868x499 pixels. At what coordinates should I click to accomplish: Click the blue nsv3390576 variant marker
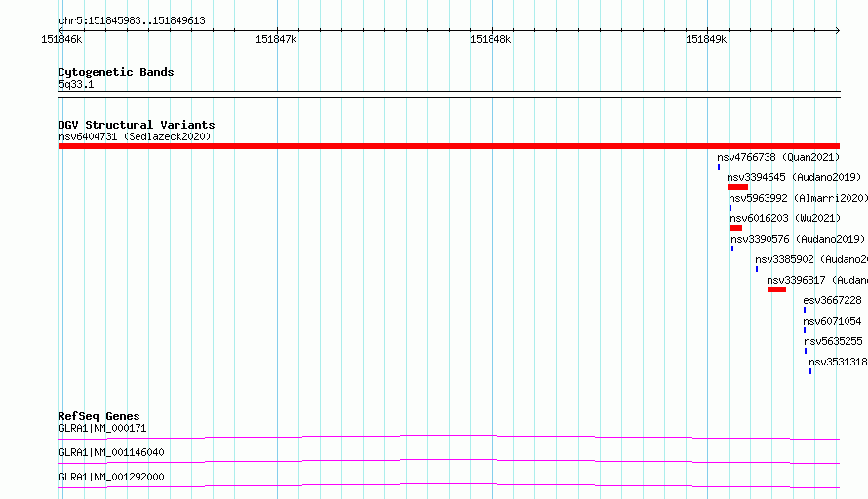(732, 249)
